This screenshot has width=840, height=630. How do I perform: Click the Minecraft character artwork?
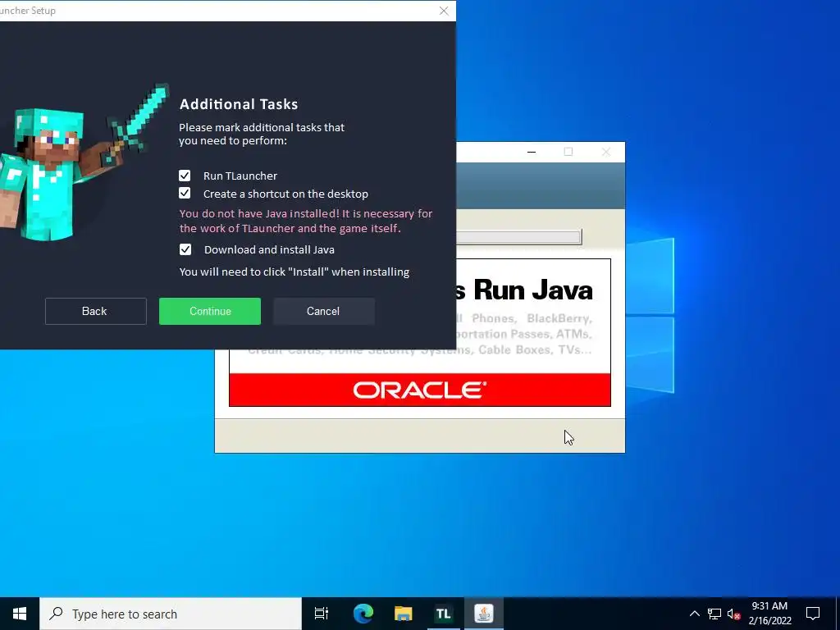coord(83,163)
